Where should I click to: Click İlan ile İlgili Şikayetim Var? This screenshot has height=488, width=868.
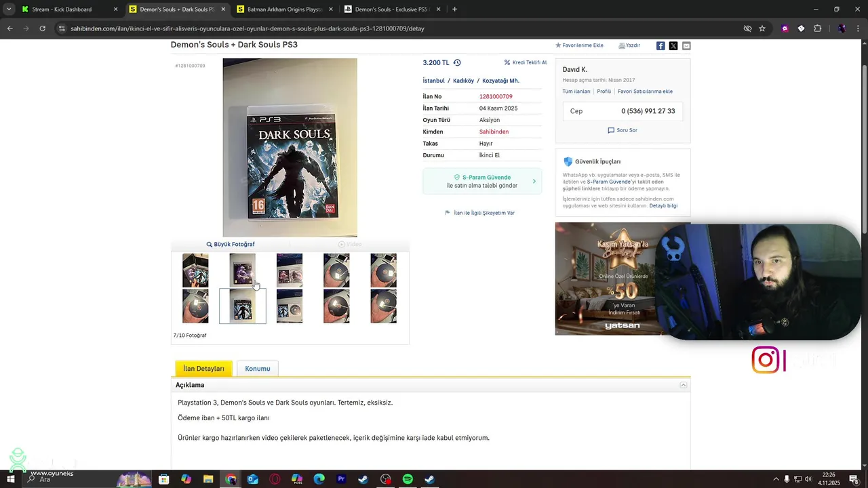479,213
